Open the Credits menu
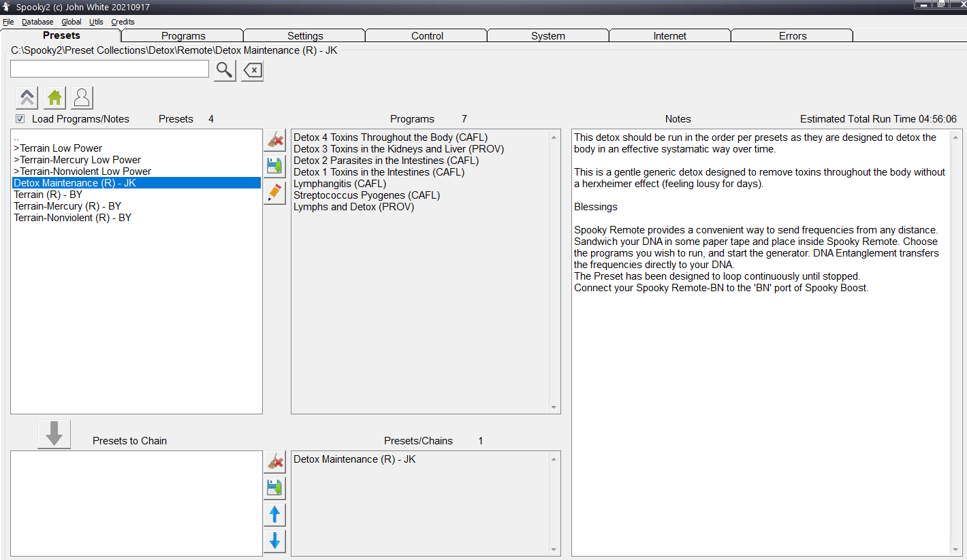The height and width of the screenshot is (560, 967). pyautogui.click(x=123, y=22)
